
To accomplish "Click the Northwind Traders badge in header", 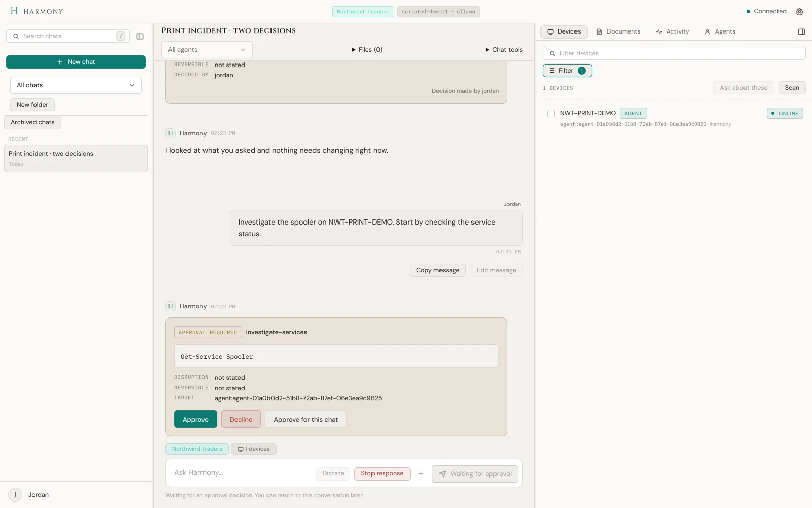I will (x=363, y=12).
